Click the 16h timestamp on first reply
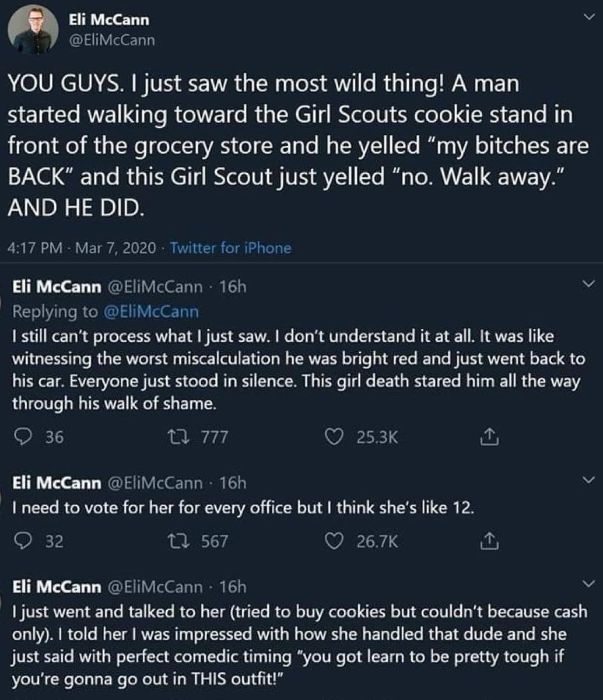Viewport: 603px width, 700px height. pos(234,286)
